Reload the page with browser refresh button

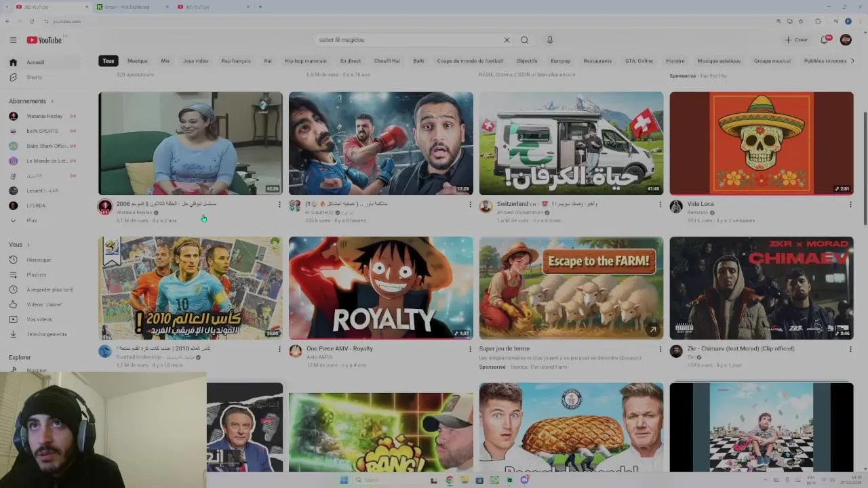click(x=31, y=21)
